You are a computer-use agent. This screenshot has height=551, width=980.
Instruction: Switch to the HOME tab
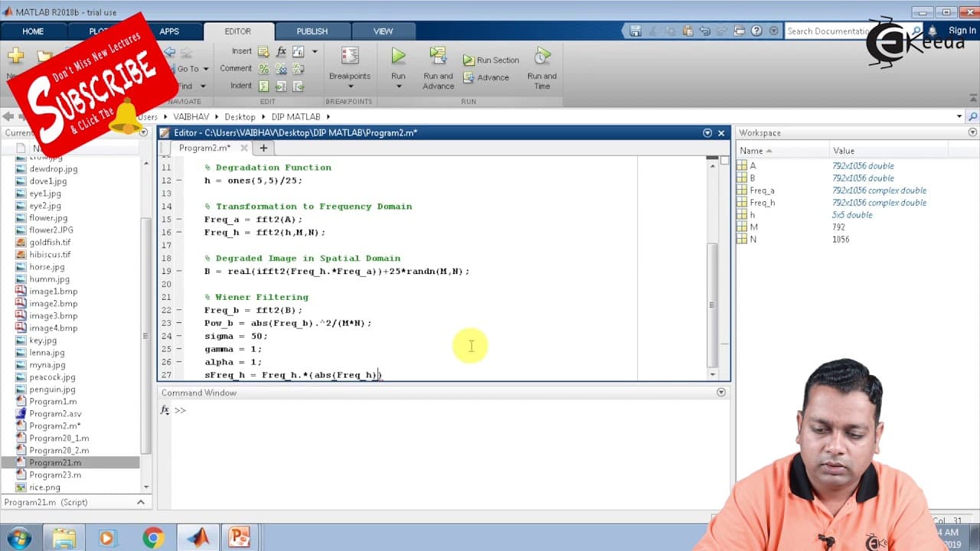click(33, 31)
